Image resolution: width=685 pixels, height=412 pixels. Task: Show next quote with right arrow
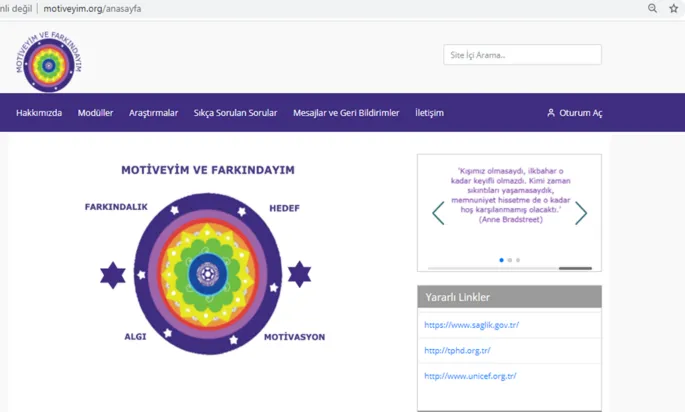pyautogui.click(x=581, y=212)
